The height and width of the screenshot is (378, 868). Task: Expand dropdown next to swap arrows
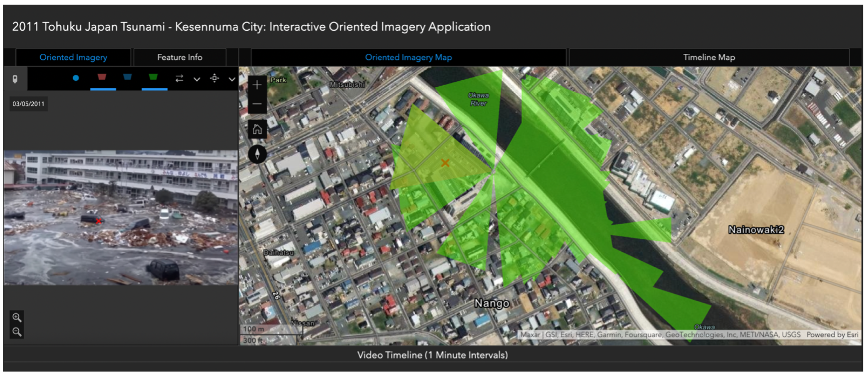click(x=197, y=79)
